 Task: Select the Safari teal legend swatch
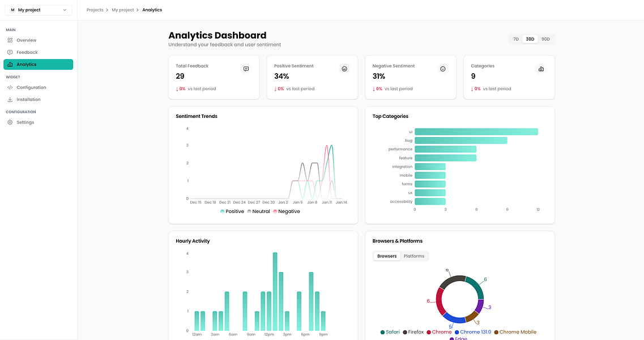click(x=382, y=332)
